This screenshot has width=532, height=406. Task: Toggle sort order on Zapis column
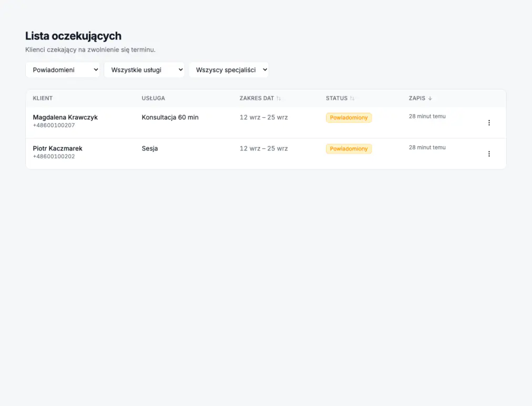[421, 98]
